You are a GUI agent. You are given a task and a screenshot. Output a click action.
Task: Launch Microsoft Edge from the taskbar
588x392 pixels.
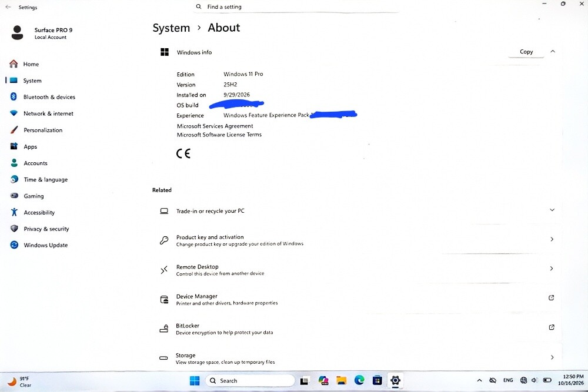[359, 380]
